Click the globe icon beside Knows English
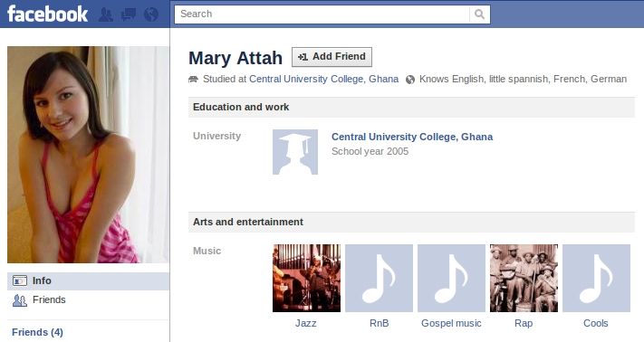This screenshot has width=644, height=342. click(x=410, y=80)
